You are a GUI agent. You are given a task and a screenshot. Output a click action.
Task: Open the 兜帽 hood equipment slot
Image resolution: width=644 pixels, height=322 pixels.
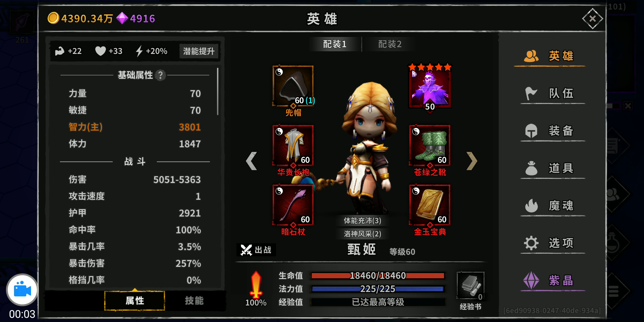pyautogui.click(x=293, y=86)
